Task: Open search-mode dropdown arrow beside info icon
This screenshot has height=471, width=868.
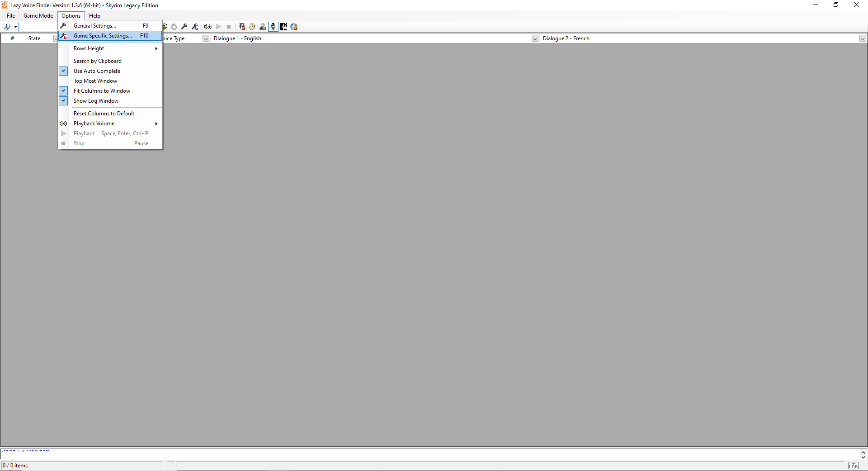Action: pos(15,27)
